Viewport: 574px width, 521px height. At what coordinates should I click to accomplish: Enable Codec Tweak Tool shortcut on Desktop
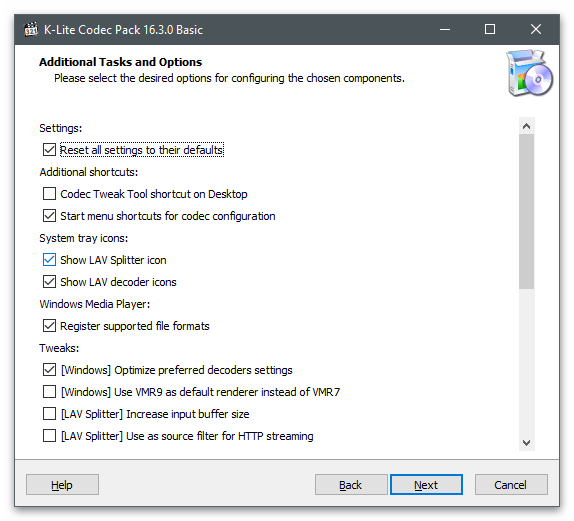(x=49, y=194)
